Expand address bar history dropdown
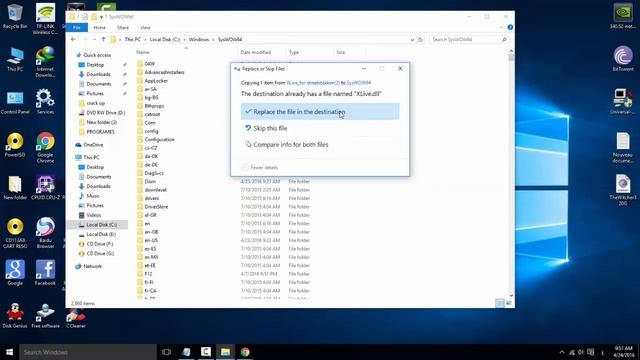Image resolution: width=640 pixels, height=360 pixels. coord(412,40)
